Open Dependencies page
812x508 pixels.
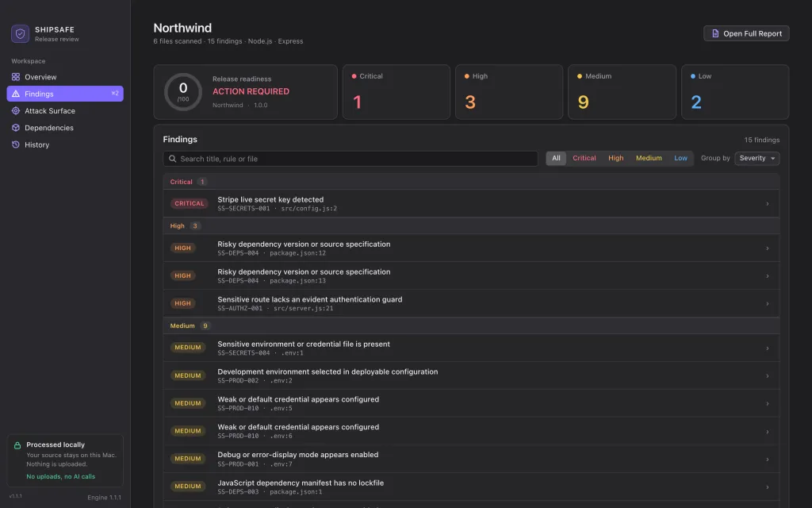65,128
